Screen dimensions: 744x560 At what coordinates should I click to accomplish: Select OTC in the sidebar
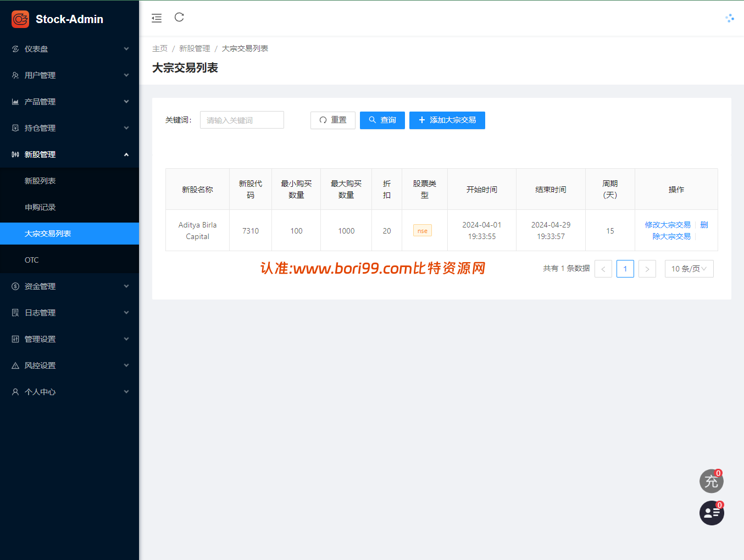[x=69, y=260]
